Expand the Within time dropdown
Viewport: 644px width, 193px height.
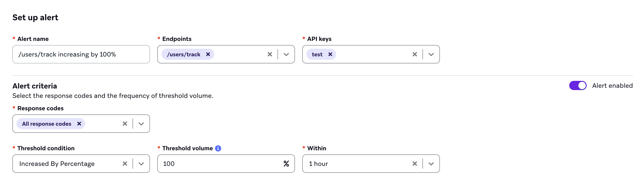pos(431,163)
